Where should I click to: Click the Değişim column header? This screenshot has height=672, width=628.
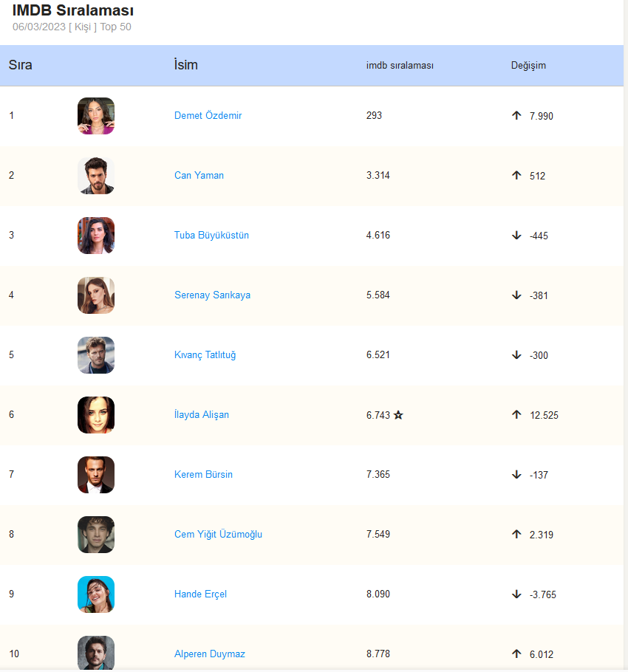tap(528, 66)
